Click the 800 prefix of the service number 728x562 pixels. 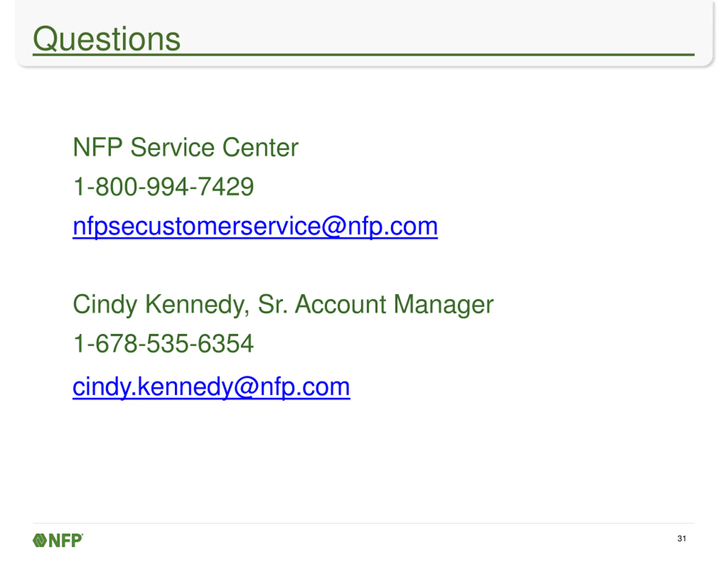pos(117,187)
